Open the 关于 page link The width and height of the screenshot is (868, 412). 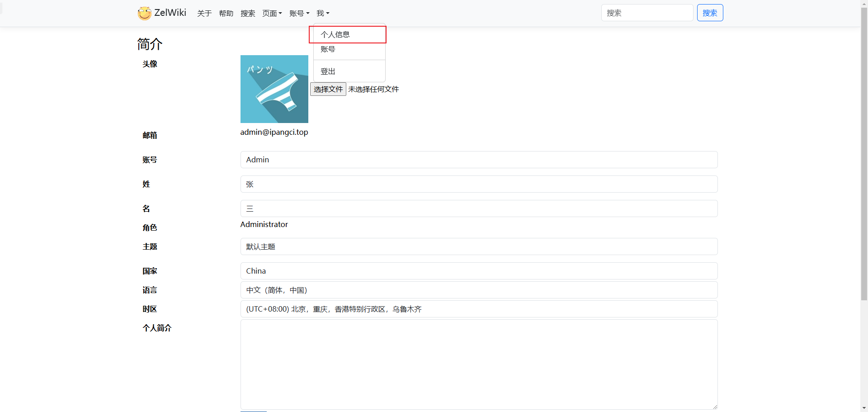pyautogui.click(x=204, y=14)
